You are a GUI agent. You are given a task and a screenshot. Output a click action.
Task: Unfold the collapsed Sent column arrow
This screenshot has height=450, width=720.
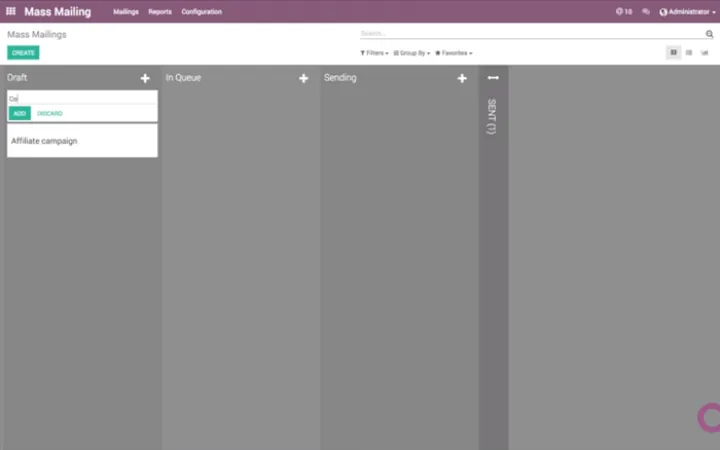493,78
